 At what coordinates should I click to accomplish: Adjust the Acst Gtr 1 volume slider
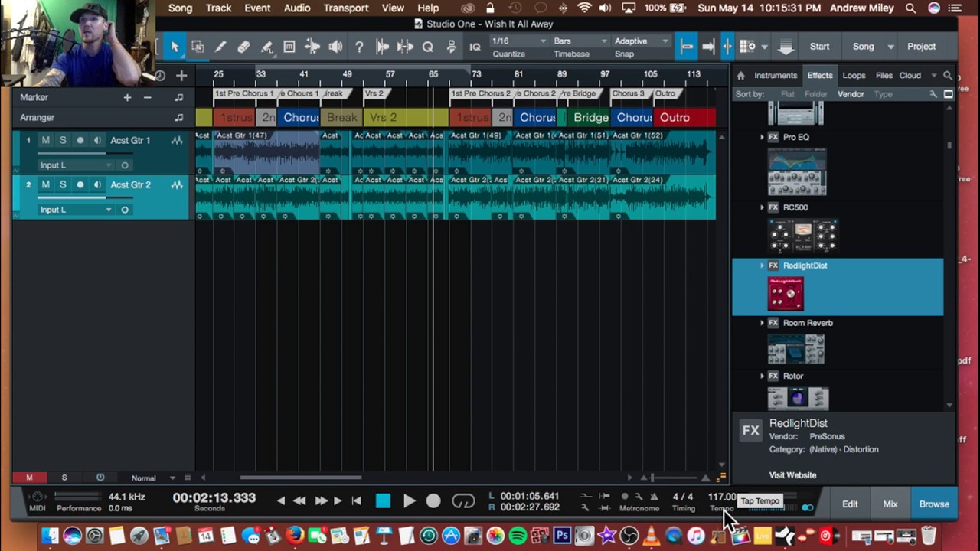pos(73,152)
